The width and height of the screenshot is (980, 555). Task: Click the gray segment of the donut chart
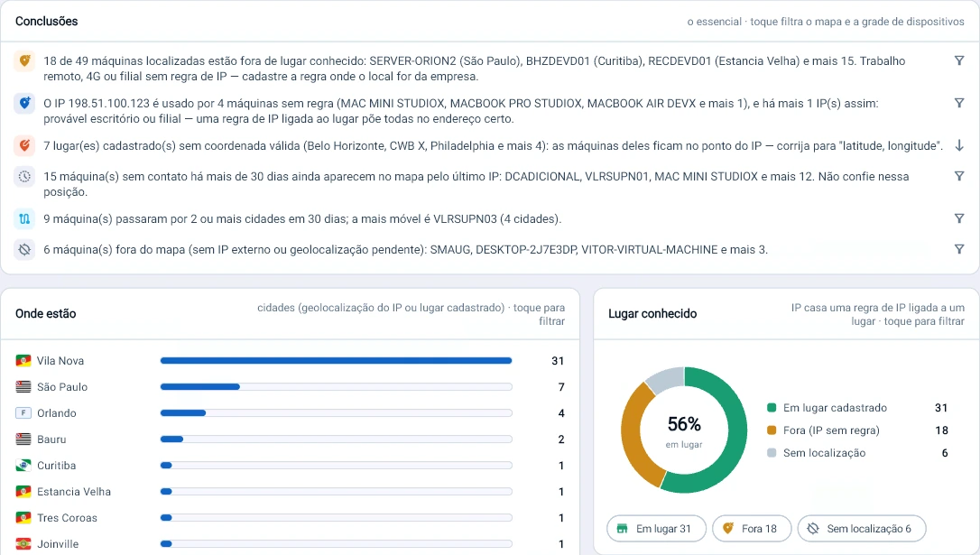[x=665, y=379]
